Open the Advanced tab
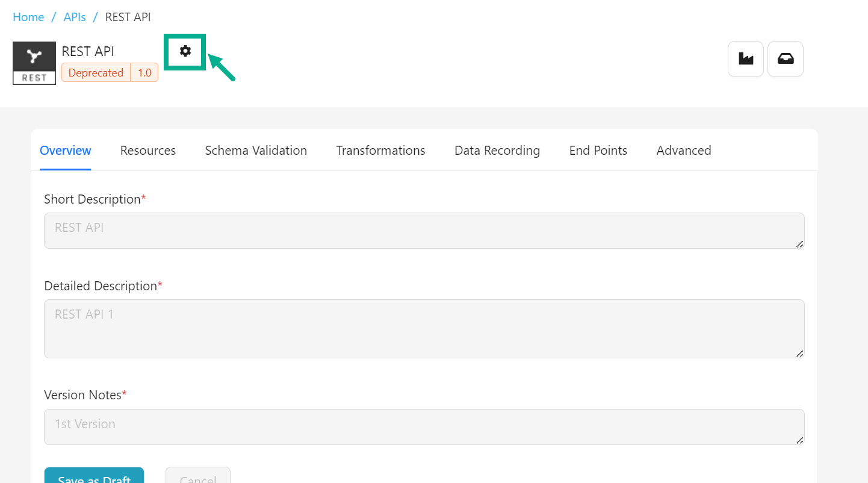This screenshot has height=483, width=868. [684, 151]
